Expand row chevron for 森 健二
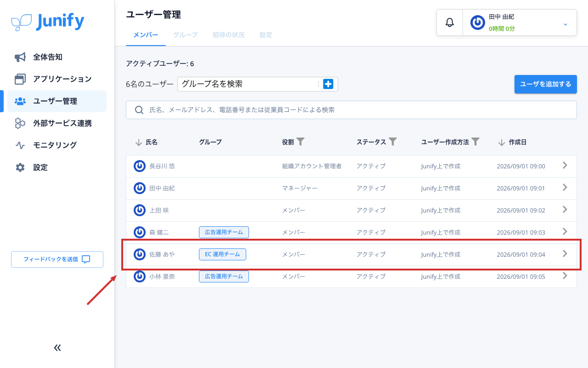This screenshot has height=368, width=588. point(565,231)
